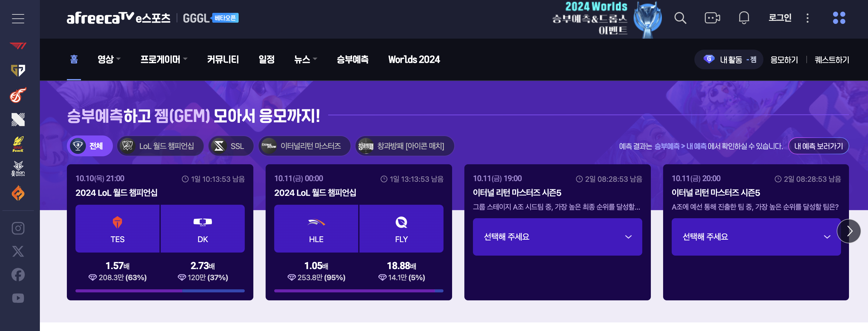Click the 2.73배 odds for DK

click(202, 266)
